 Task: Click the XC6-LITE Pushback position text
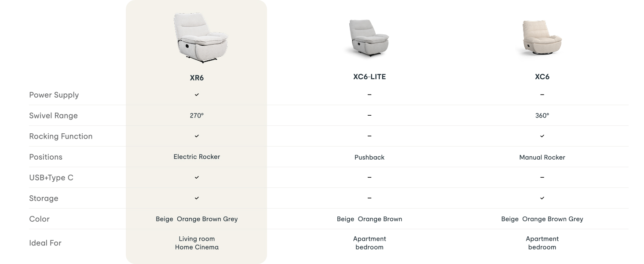tap(370, 157)
